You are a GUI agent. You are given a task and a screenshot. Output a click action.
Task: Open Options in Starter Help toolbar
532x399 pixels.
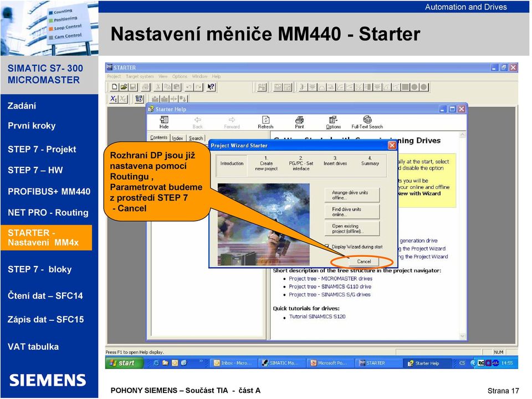[x=333, y=122]
